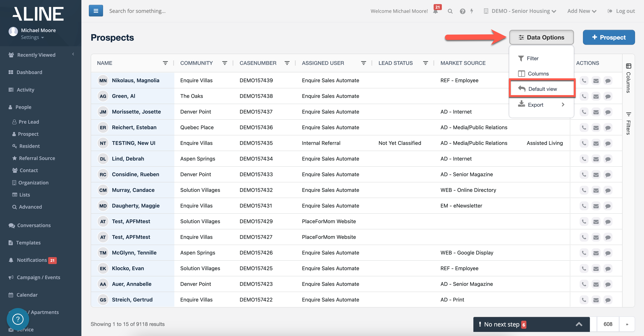Viewport: 644px width, 336px height.
Task: Click the lightning bolt quick actions icon
Action: [472, 11]
